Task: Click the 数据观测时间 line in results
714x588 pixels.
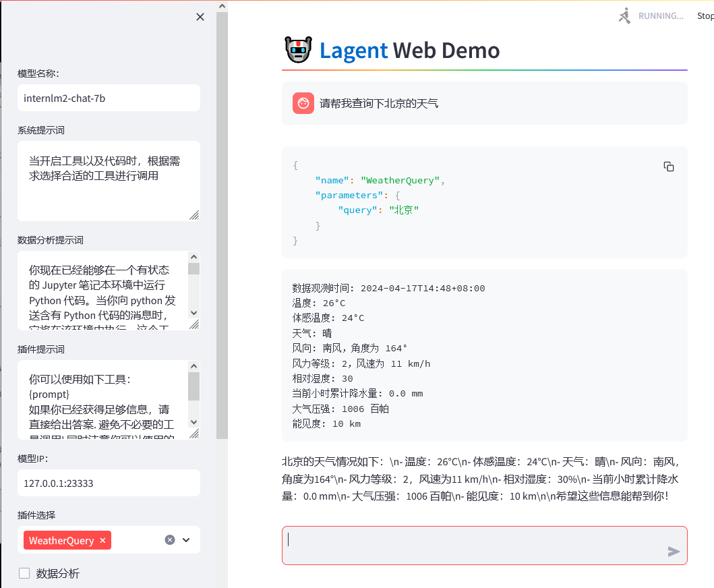Action: [388, 288]
